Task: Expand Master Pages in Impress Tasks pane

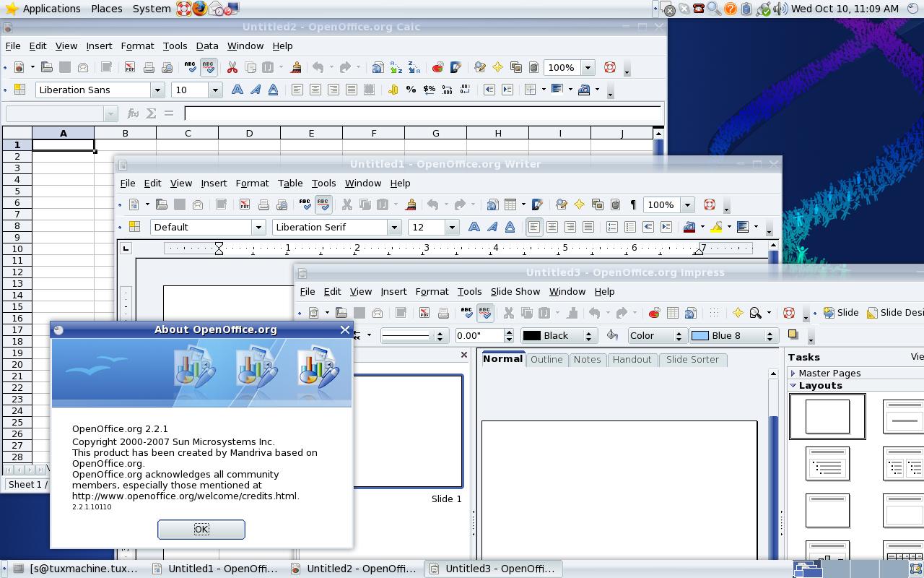Action: 793,373
